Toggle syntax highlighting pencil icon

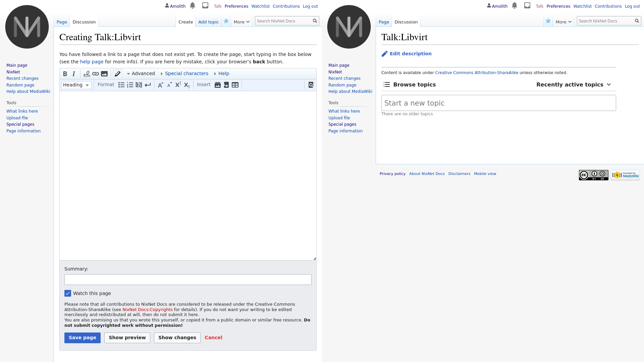coord(117,74)
